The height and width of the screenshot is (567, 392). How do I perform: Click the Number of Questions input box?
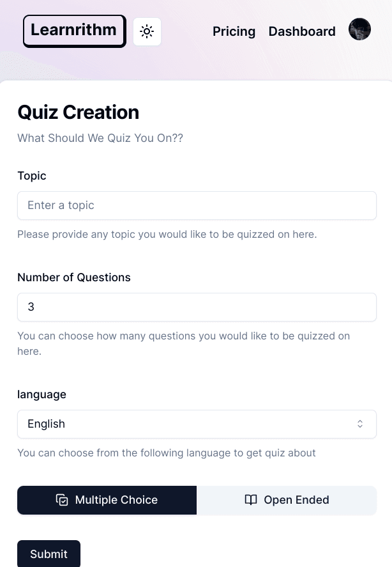197,307
